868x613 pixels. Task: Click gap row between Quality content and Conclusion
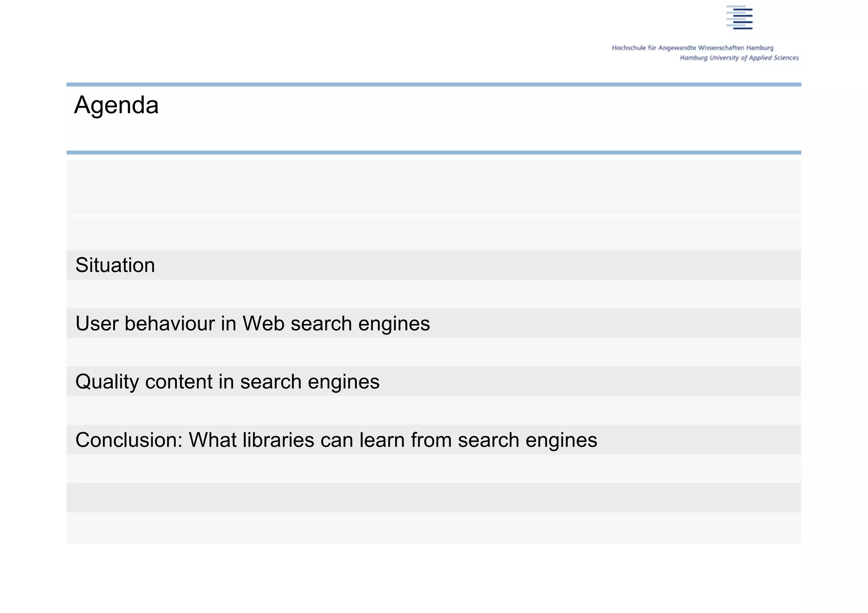(434, 411)
